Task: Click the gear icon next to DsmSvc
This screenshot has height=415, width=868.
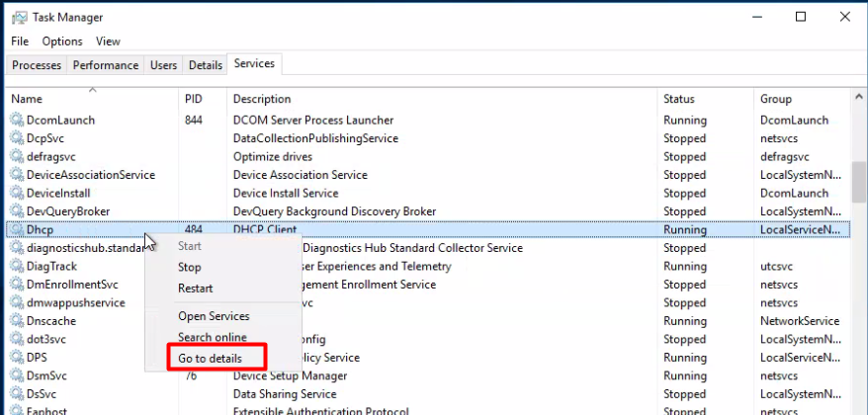Action: pyautogui.click(x=18, y=375)
